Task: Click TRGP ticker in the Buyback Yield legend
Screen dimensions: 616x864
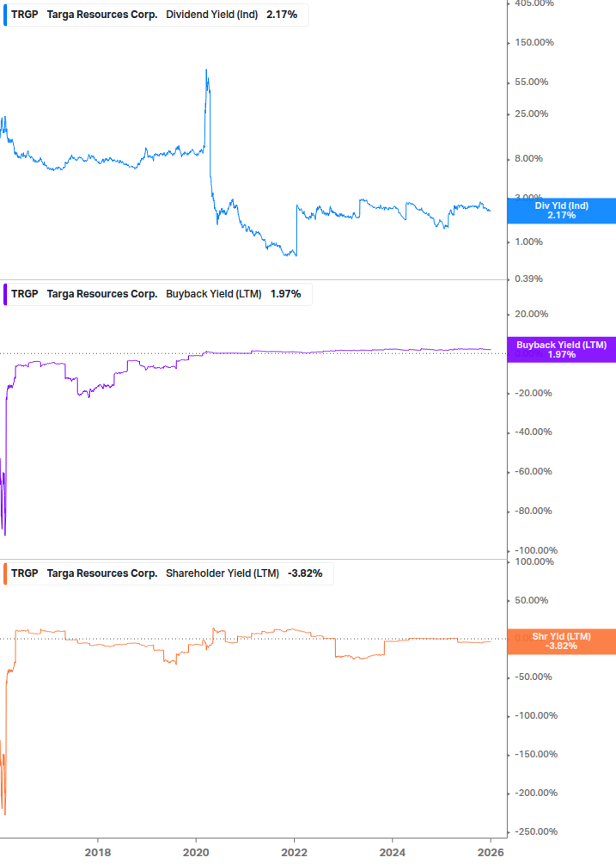Action: click(x=25, y=294)
